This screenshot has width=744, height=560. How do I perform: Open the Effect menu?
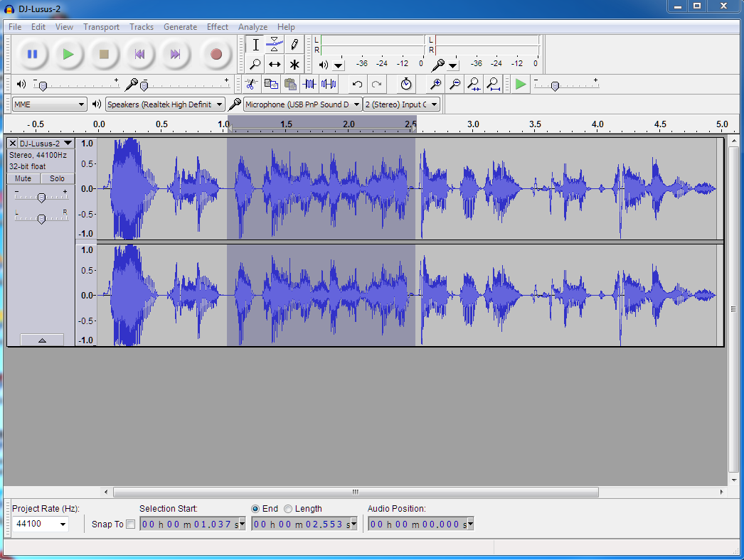(217, 26)
